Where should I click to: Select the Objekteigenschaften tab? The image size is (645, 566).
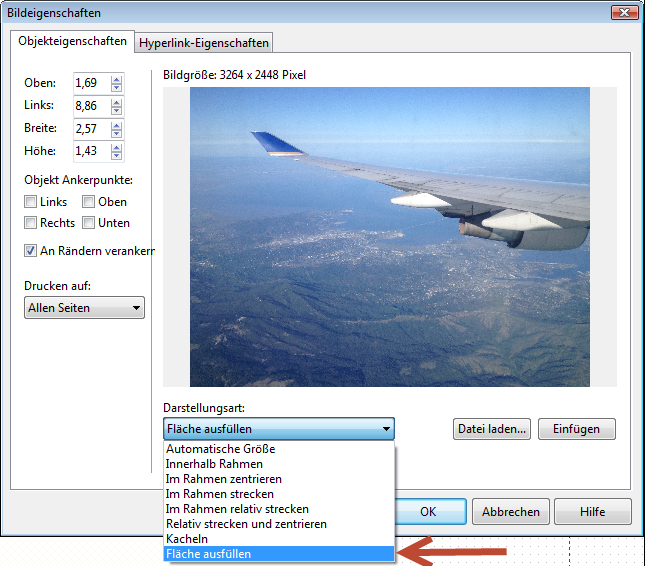(72, 42)
